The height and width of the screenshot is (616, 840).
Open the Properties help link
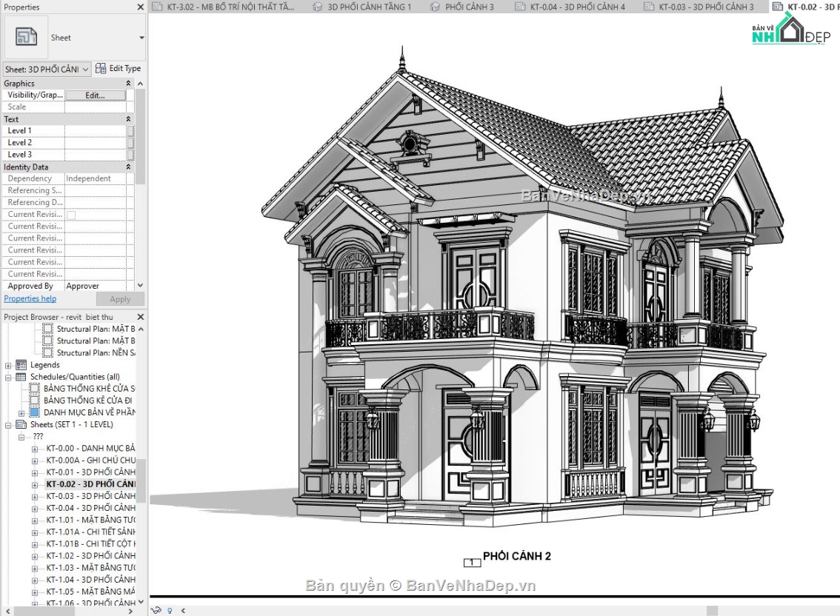30,299
